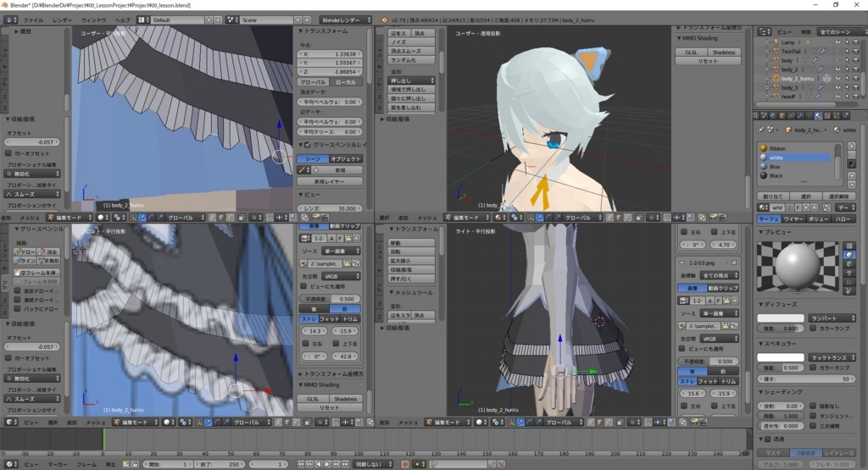868x470 pixels.
Task: Click the 選択解除 deselect button
Action: pyautogui.click(x=839, y=196)
